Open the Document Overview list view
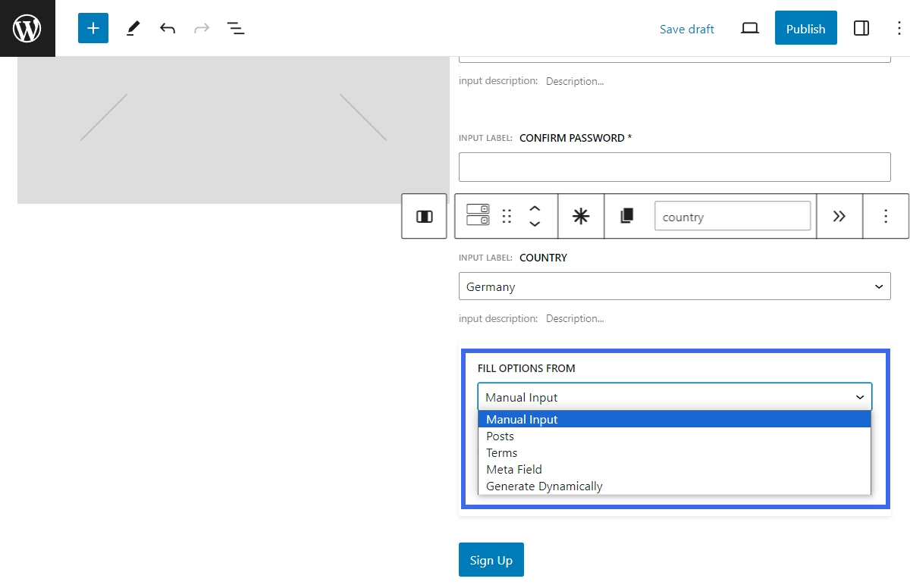910x588 pixels. point(236,28)
